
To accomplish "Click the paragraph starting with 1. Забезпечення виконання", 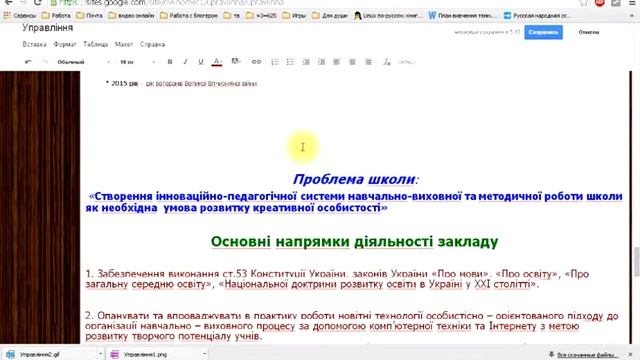I will pos(337,279).
